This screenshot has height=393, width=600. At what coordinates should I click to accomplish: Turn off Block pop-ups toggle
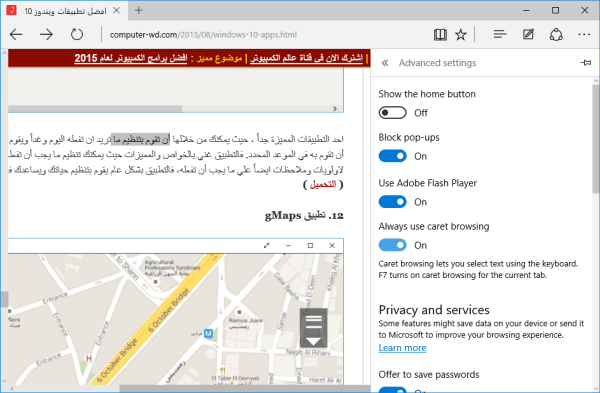(392, 156)
